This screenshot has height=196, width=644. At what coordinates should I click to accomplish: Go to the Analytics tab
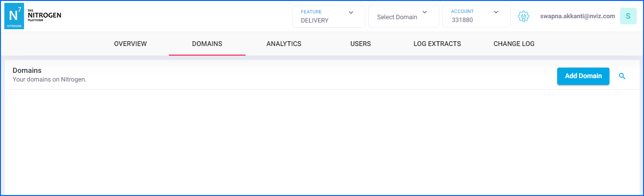pos(284,44)
